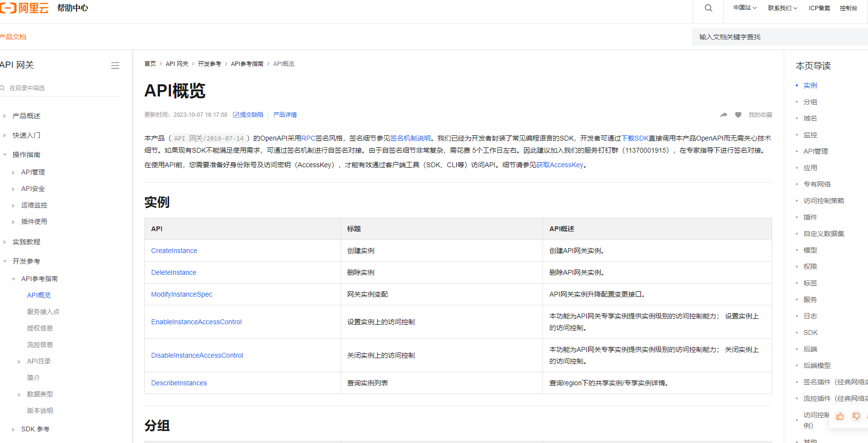Jump to 访问控制策略 in page navigation
Image resolution: width=868 pixels, height=443 pixels.
coord(823,201)
